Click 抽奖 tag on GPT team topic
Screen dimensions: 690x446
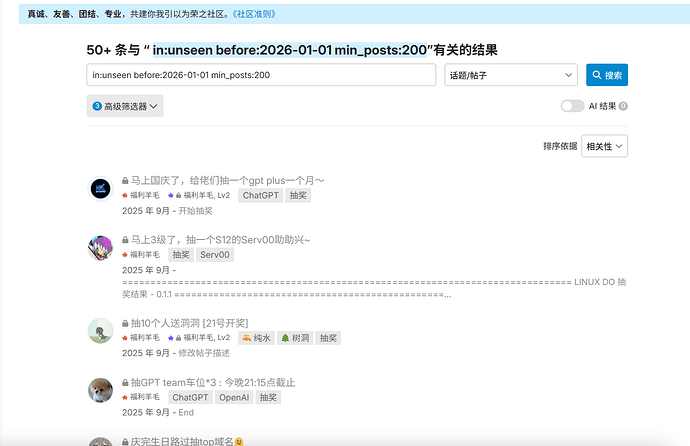[x=268, y=397]
